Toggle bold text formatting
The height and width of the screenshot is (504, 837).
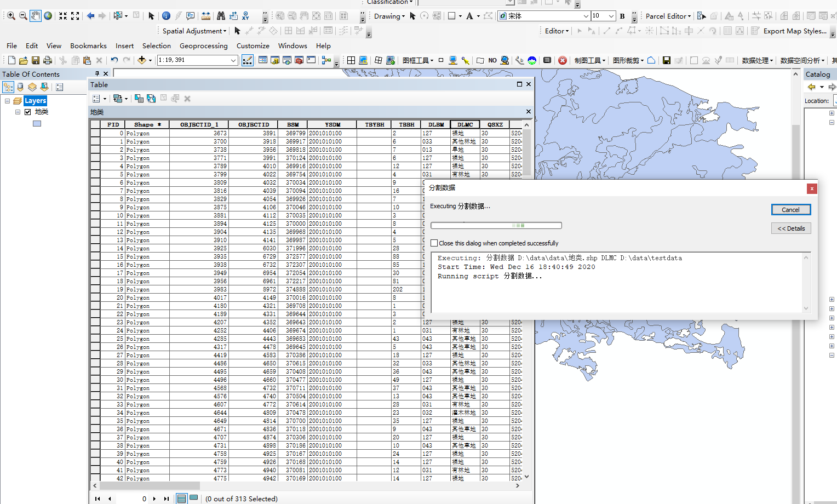[x=622, y=16]
